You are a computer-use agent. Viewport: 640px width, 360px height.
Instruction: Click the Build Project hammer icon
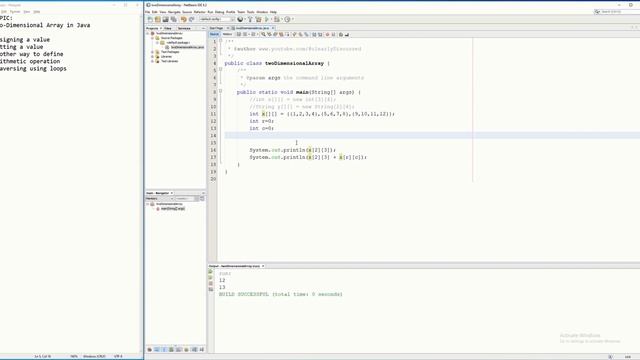[250, 19]
